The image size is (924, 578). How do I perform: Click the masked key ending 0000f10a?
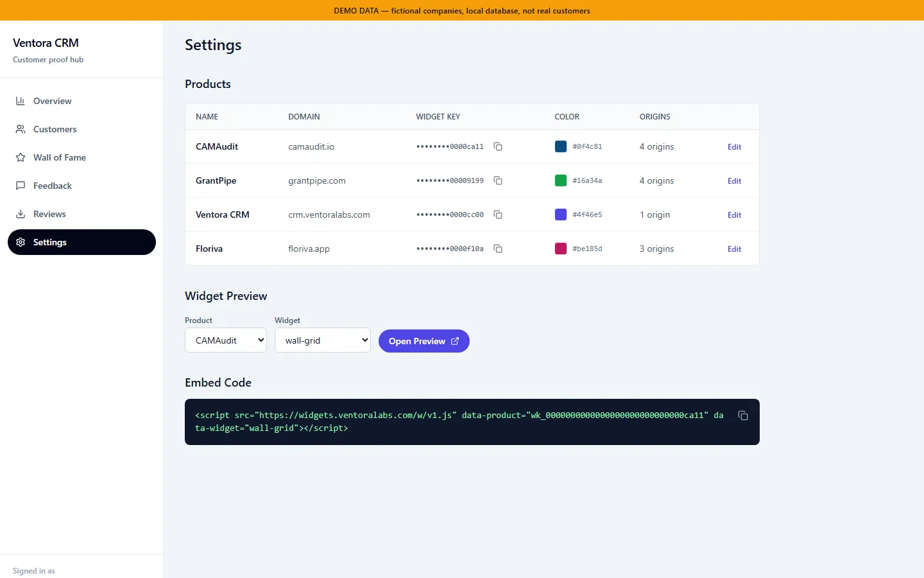click(x=450, y=249)
